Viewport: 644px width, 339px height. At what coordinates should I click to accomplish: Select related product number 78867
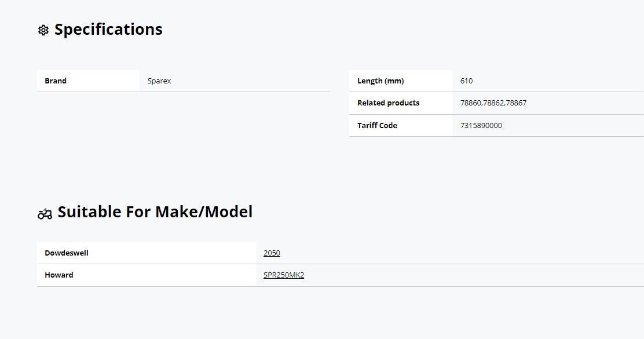pos(516,103)
